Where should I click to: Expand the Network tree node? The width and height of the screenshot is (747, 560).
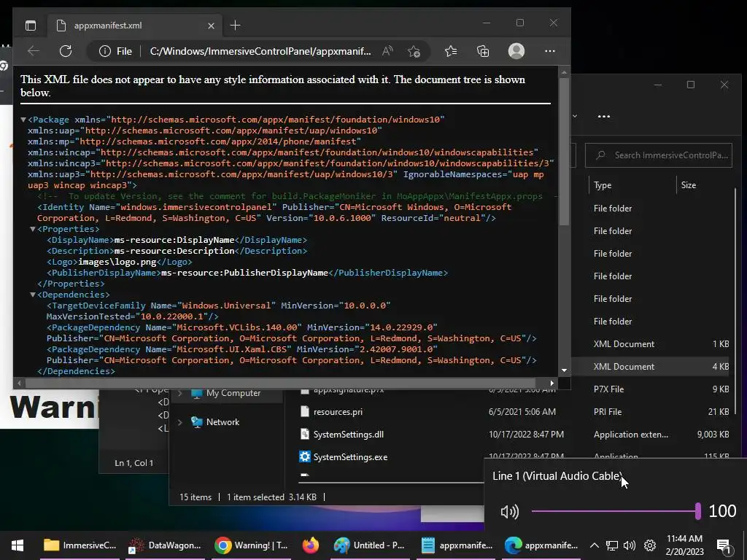pyautogui.click(x=180, y=422)
